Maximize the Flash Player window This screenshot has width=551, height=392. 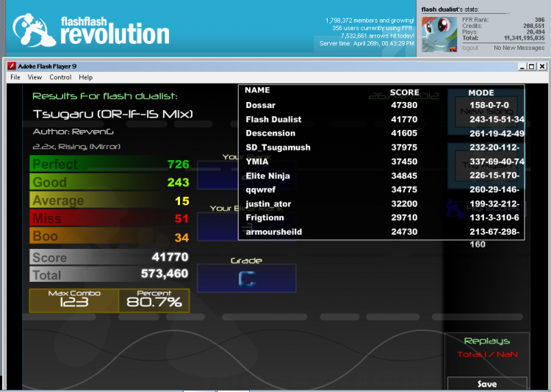532,66
